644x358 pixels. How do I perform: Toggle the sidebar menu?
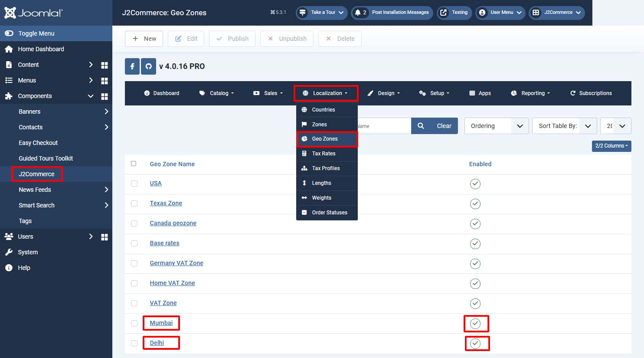(56, 33)
